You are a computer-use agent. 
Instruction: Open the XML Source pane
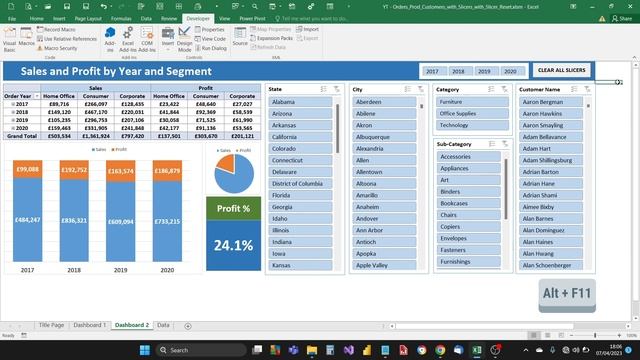[240, 37]
